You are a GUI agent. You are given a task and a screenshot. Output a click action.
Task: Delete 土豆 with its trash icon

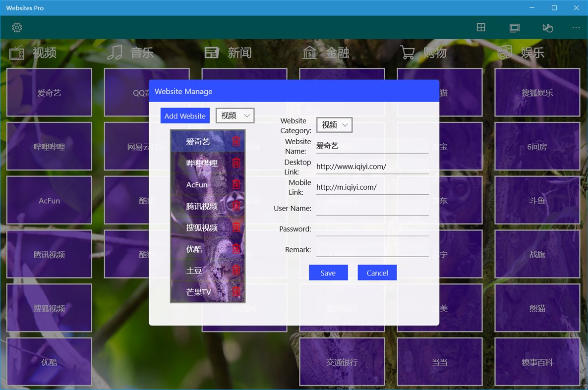(x=236, y=270)
